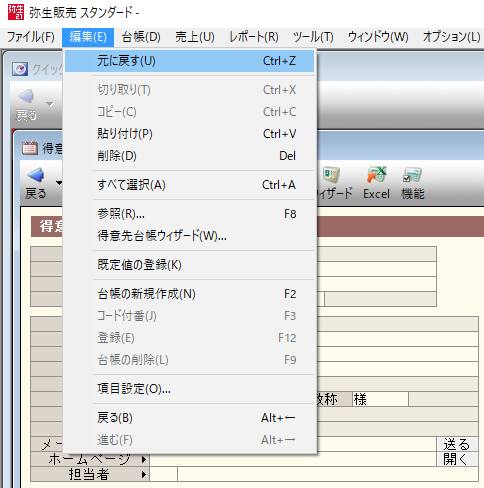Viewport: 484px width, 488px height.
Task: Choose すべて選択(A) menu entry
Action: pos(189,185)
